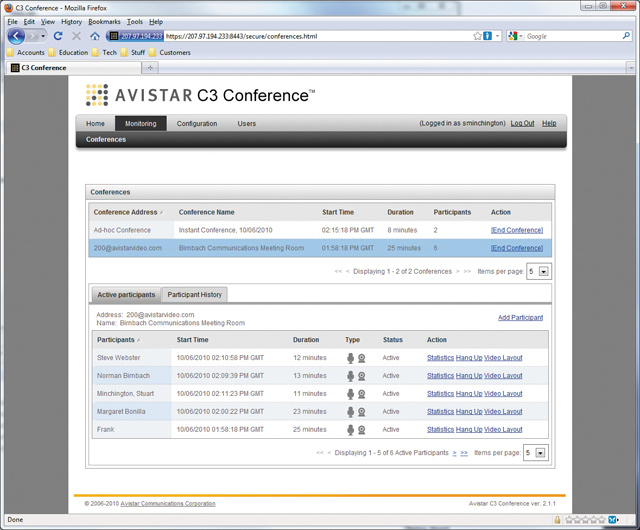Viewport: 640px width, 530px height.
Task: Click webcam icon for Minchington, Stuart
Action: [362, 394]
